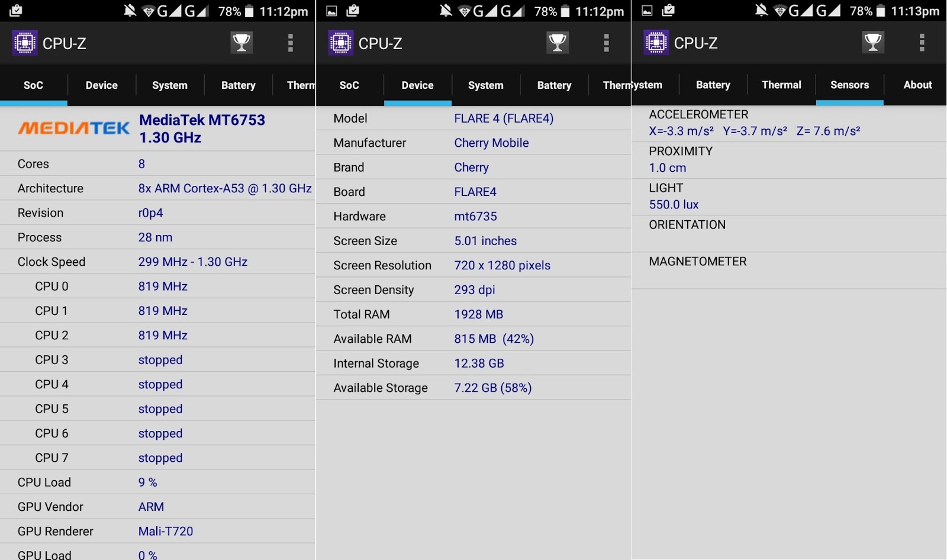Tap the Brand value Cherry
947x560 pixels.
(x=471, y=168)
